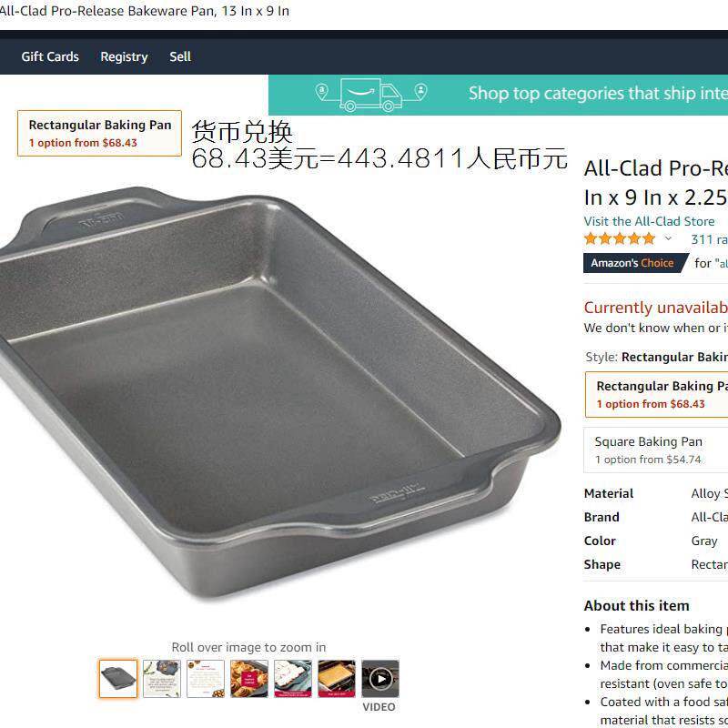Click the Amazon's Choice badge
728x728 pixels.
point(636,263)
